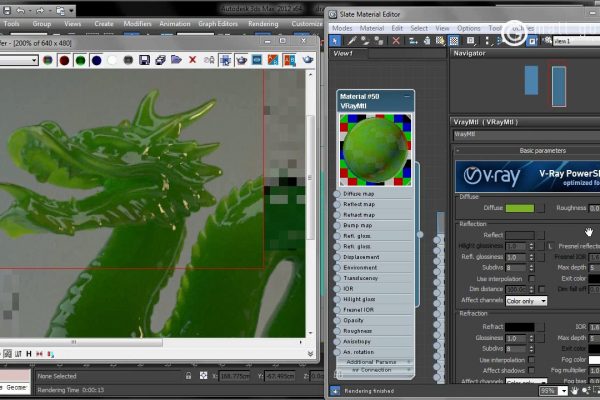The image size is (600, 400).
Task: Click the Refl. glossiness map button
Action: [x=540, y=257]
